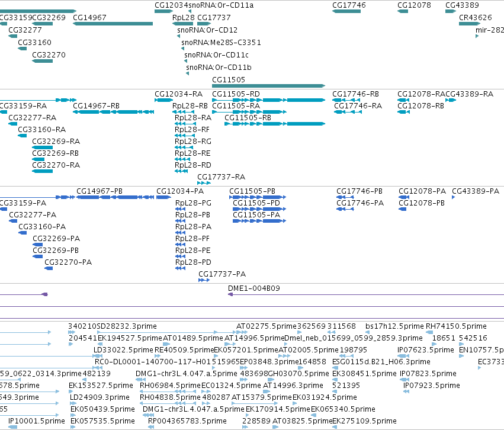Select EST LD24909.3prime
The width and height of the screenshot is (504, 430).
[x=99, y=397]
